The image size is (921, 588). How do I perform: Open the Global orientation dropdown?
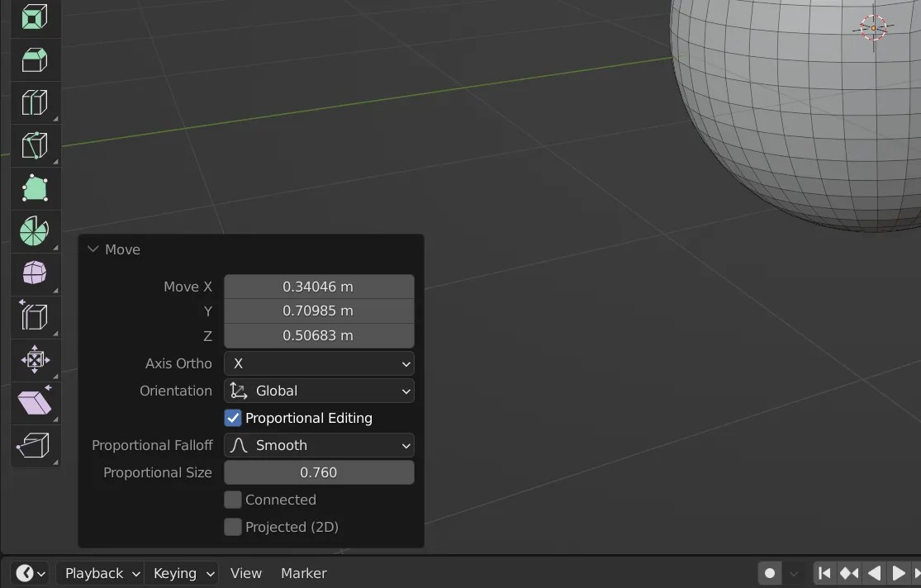tap(319, 390)
